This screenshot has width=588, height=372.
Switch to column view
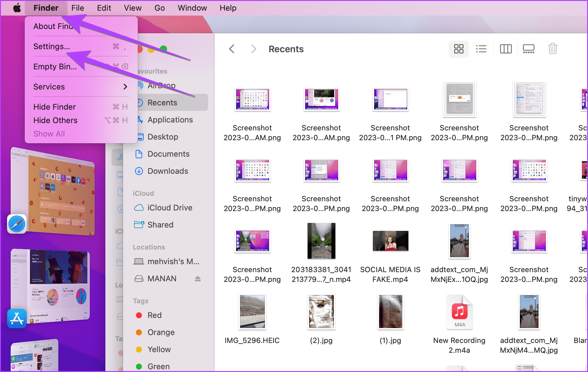click(x=506, y=49)
